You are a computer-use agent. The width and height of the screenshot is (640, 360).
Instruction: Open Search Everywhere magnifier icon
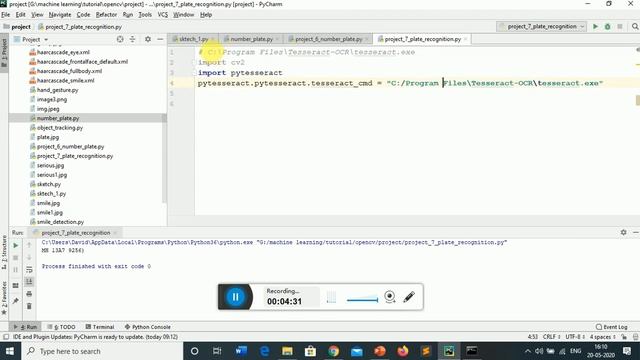[x=635, y=27]
